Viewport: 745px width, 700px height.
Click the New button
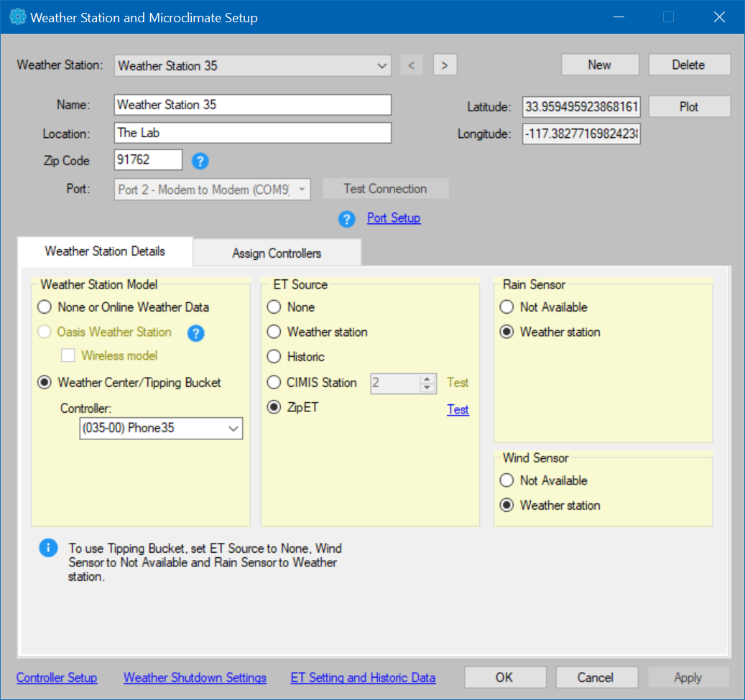600,65
